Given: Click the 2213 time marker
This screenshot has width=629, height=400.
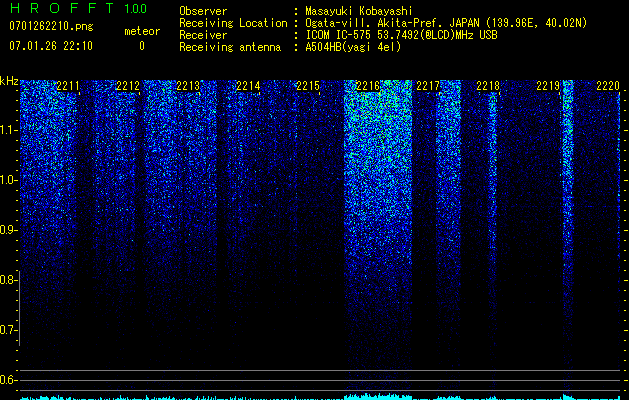Looking at the screenshot, I should point(188,86).
